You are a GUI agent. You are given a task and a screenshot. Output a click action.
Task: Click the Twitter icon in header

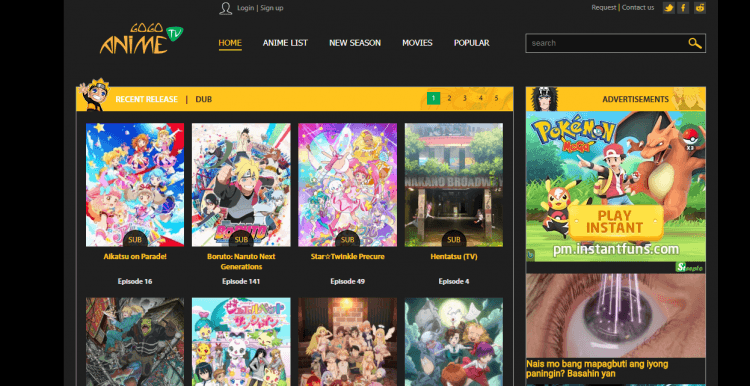pyautogui.click(x=669, y=8)
